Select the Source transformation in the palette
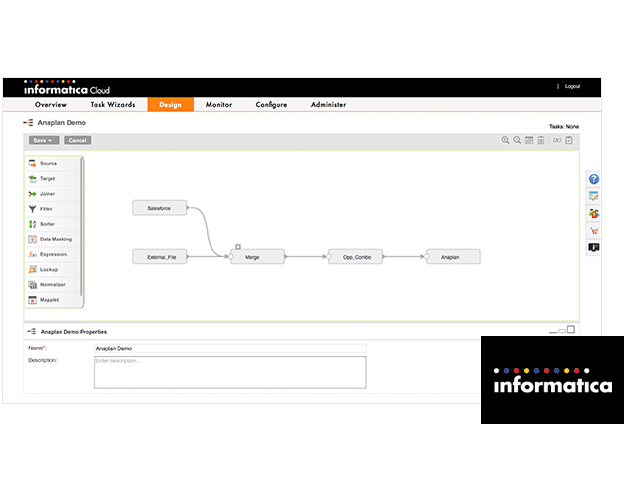This screenshot has height=500, width=625. tap(53, 163)
